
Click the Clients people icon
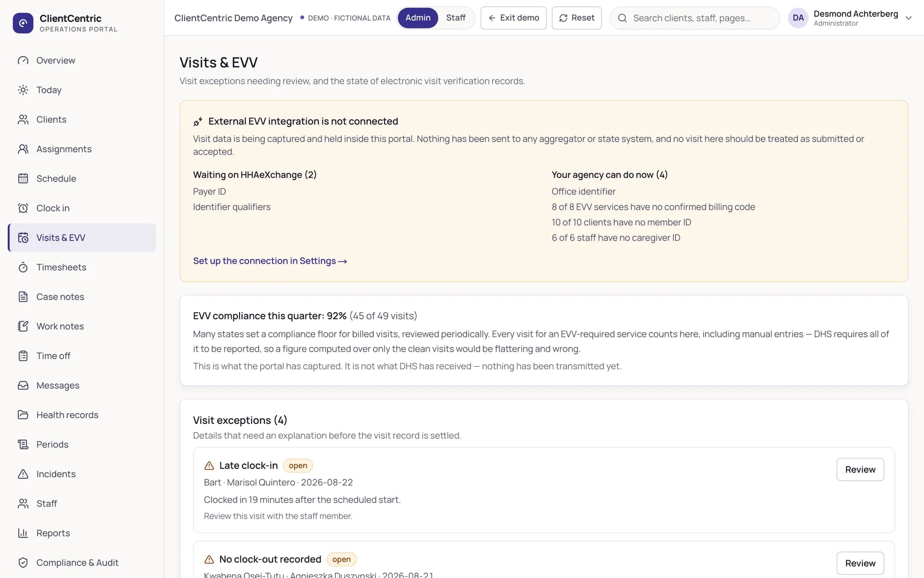pos(23,119)
